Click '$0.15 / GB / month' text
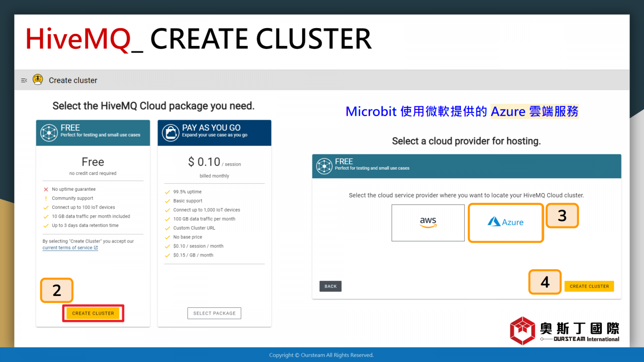Image resolution: width=644 pixels, height=362 pixels. pos(194,255)
